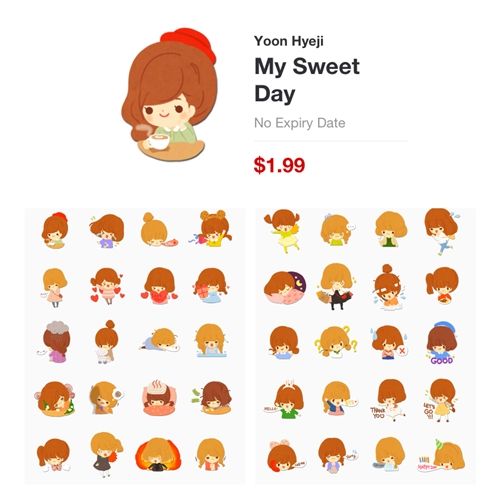The height and width of the screenshot is (500, 500).
Task: Click the $1.99 price label
Action: [279, 165]
